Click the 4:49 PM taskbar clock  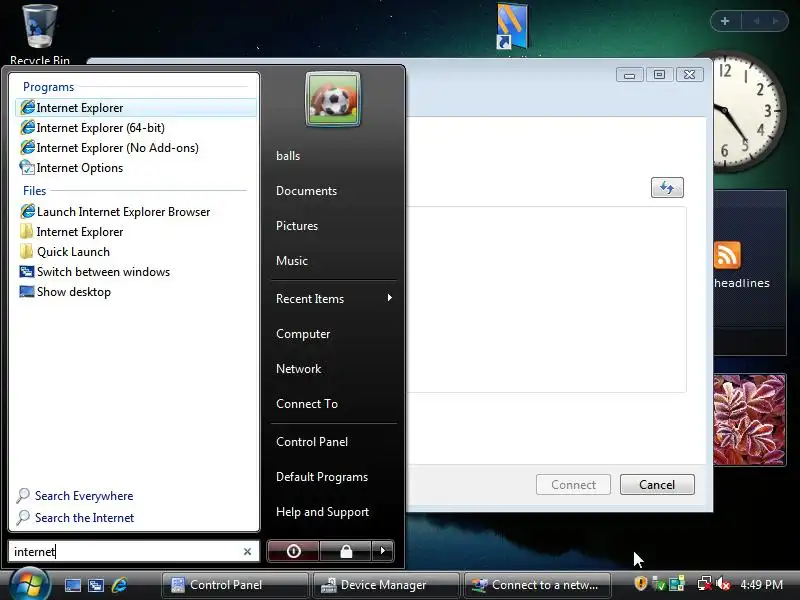tap(761, 585)
